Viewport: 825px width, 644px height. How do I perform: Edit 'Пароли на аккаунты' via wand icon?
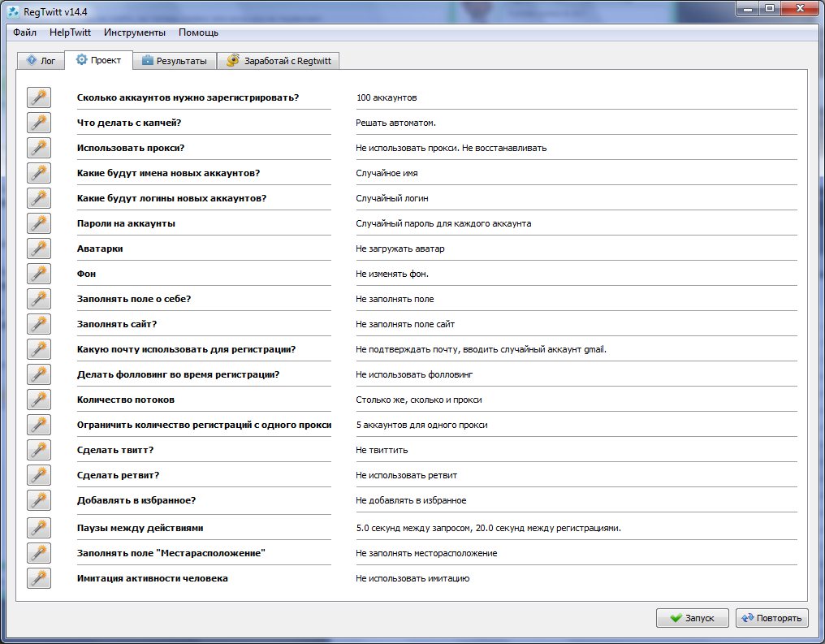point(39,223)
